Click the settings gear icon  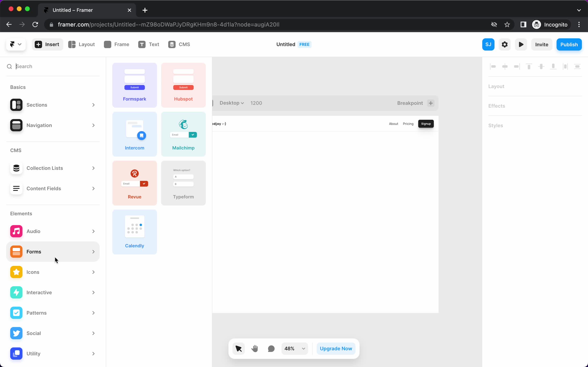[x=505, y=44]
